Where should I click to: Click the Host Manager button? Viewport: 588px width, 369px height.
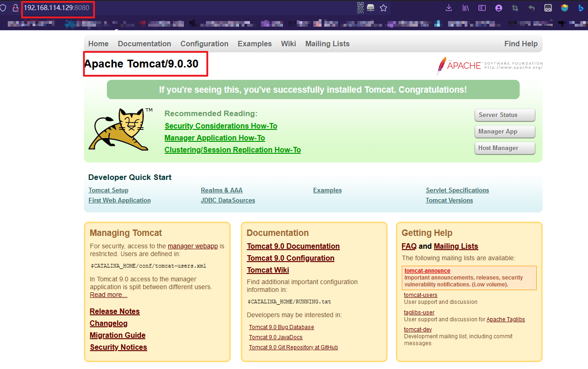[x=505, y=148]
